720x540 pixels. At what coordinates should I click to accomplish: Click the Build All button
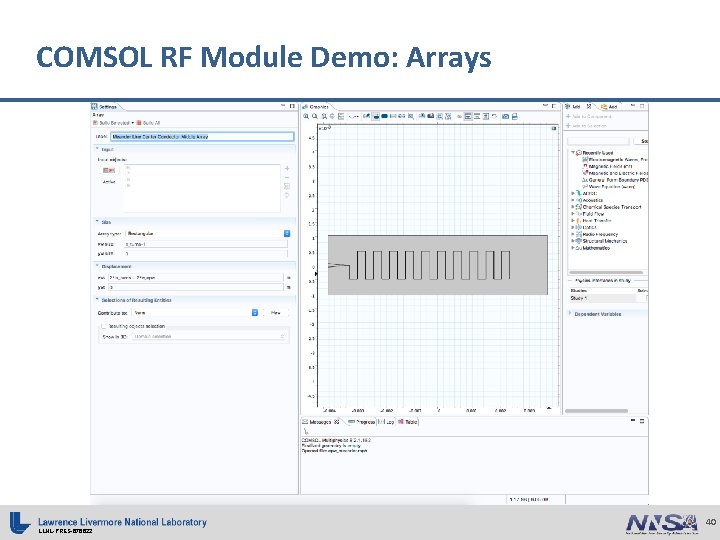coord(148,123)
